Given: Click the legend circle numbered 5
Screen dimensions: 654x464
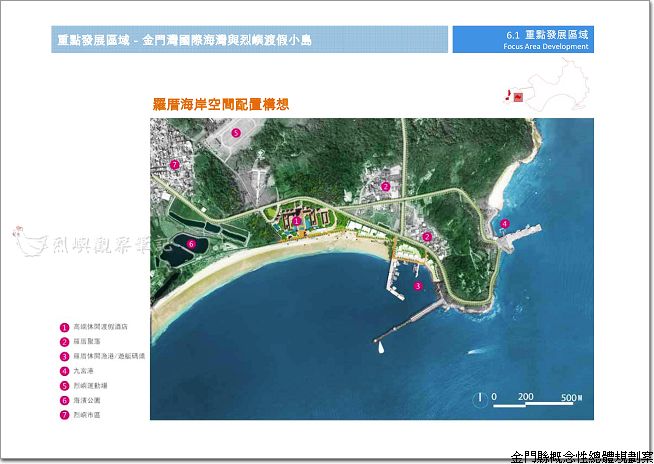Looking at the screenshot, I should point(64,386).
